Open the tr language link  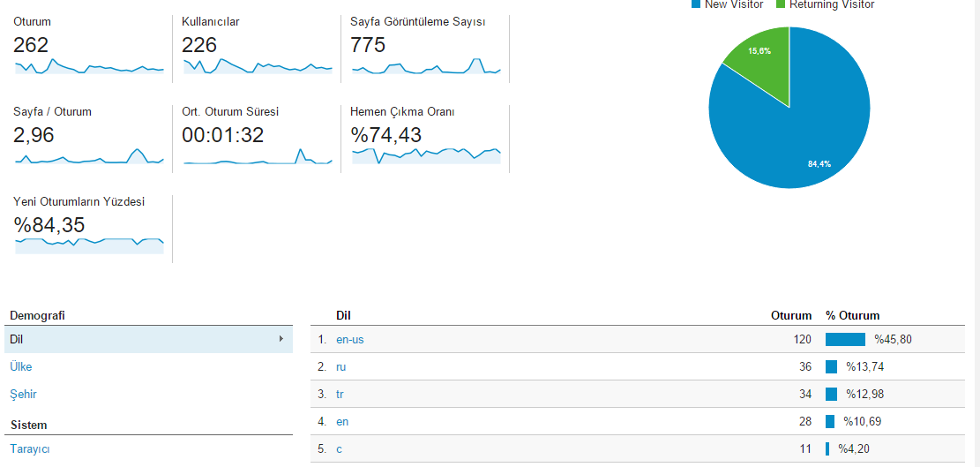pos(340,395)
